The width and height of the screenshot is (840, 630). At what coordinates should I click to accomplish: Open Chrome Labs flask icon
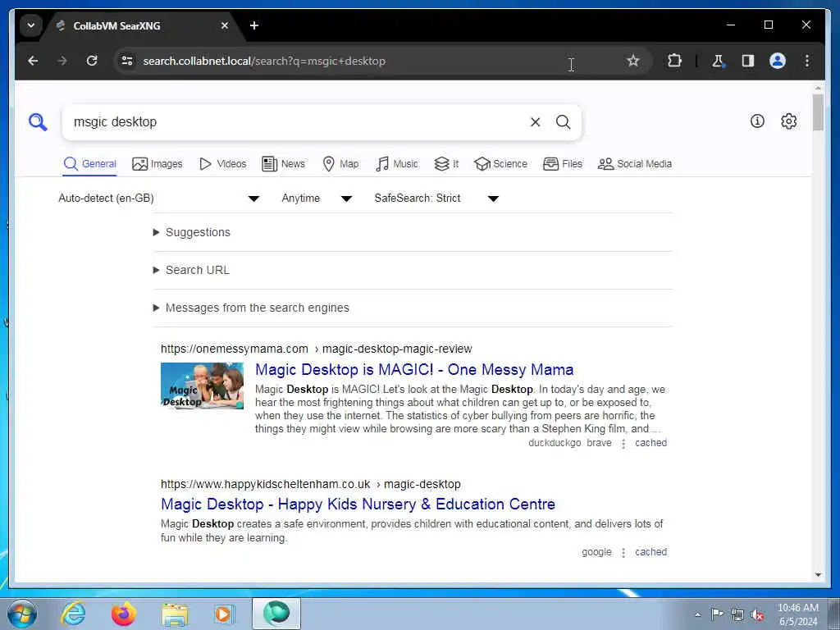(718, 61)
